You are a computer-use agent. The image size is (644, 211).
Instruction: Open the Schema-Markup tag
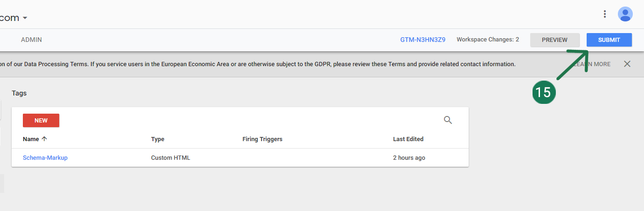point(45,158)
